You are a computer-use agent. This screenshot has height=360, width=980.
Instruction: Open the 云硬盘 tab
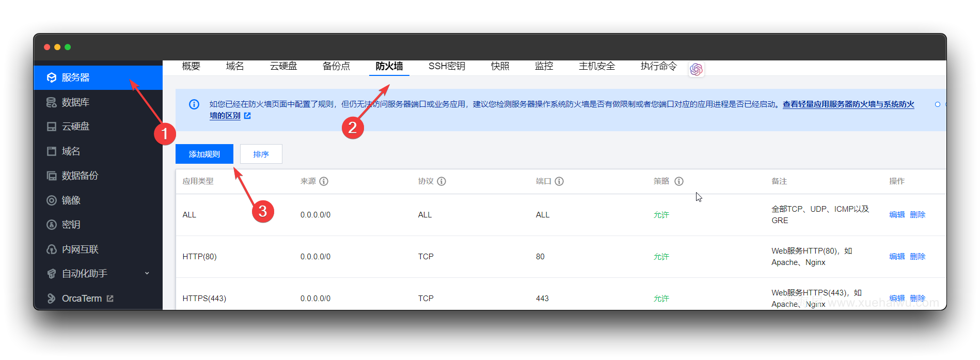point(283,66)
